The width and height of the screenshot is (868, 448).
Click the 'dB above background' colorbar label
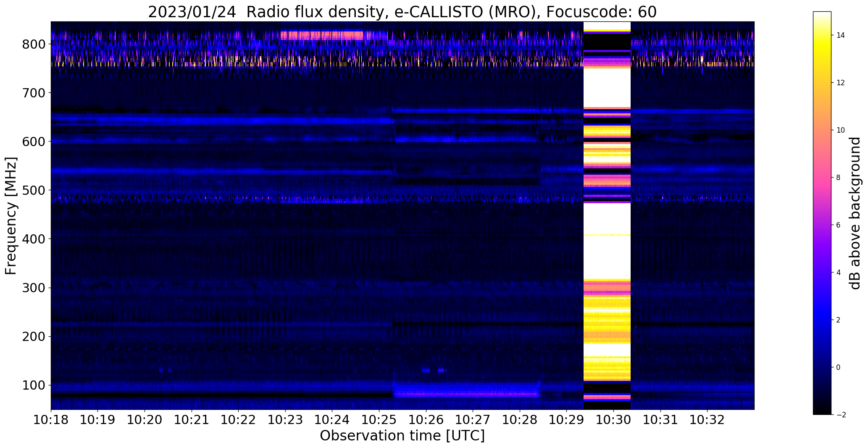(855, 213)
